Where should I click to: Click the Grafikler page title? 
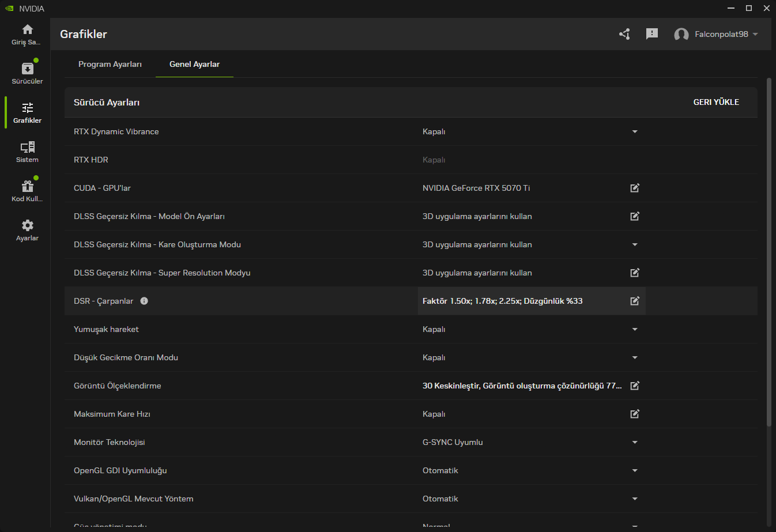coord(84,34)
